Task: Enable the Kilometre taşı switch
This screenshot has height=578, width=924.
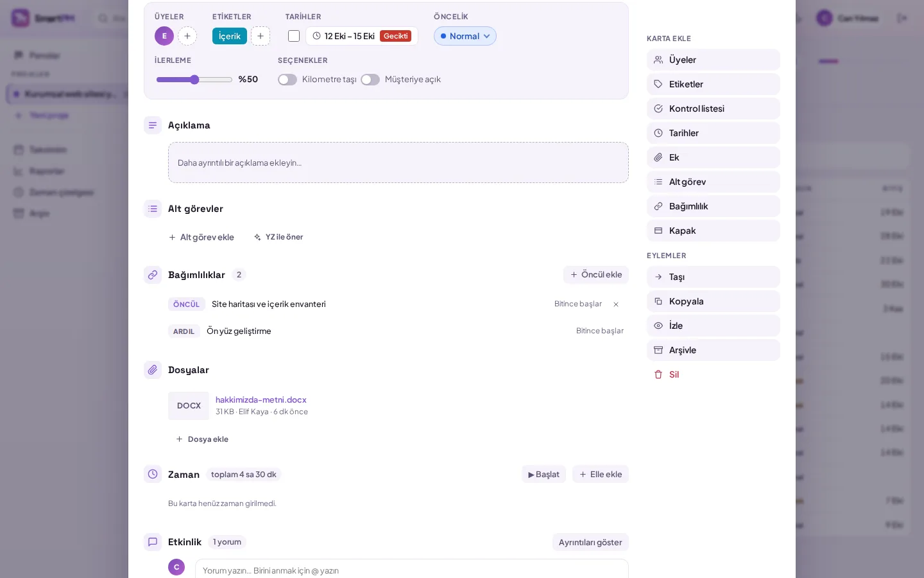Action: 287,80
